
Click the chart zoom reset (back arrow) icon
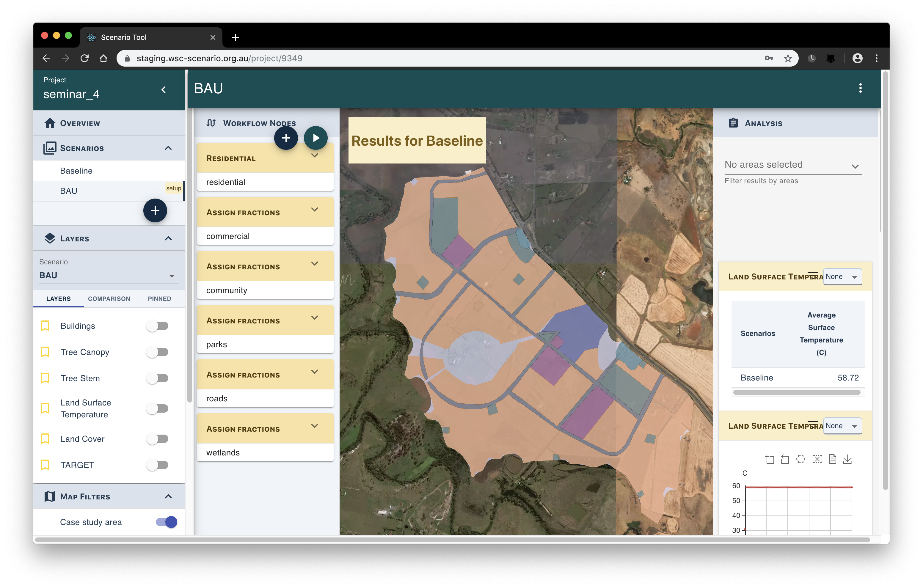click(785, 459)
